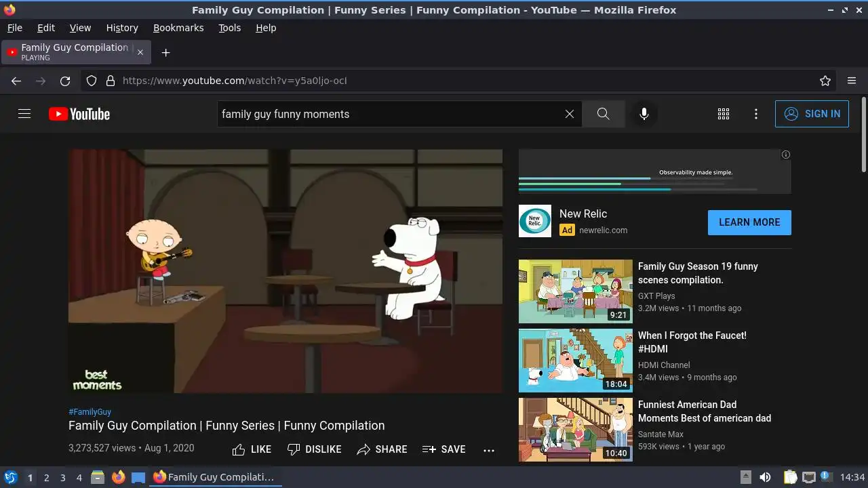Dislike the video

pos(314,449)
